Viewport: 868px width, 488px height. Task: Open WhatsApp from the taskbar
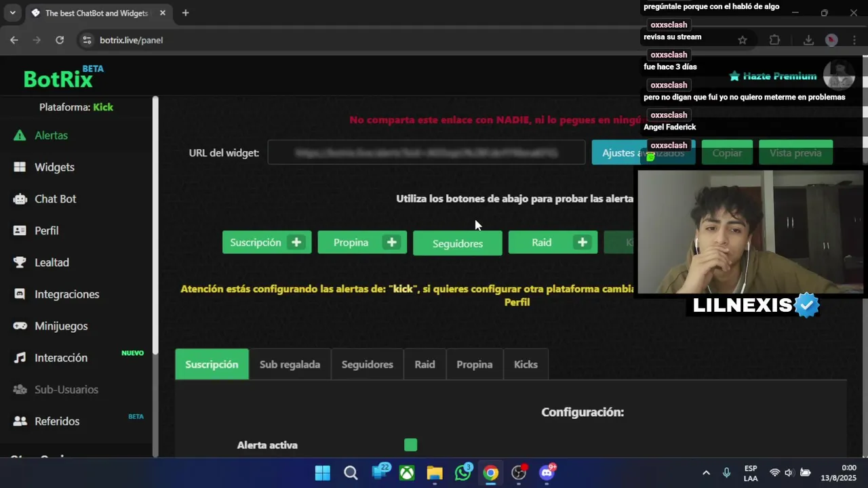463,472
